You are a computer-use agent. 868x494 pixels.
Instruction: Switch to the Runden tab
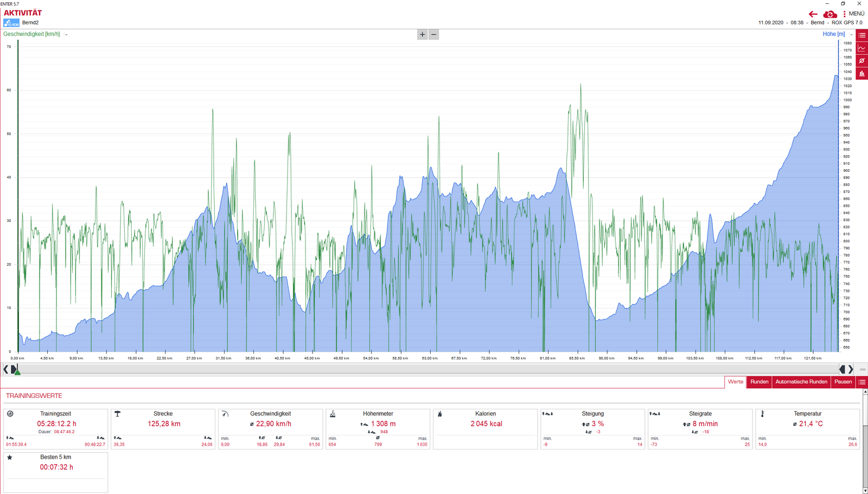[759, 382]
